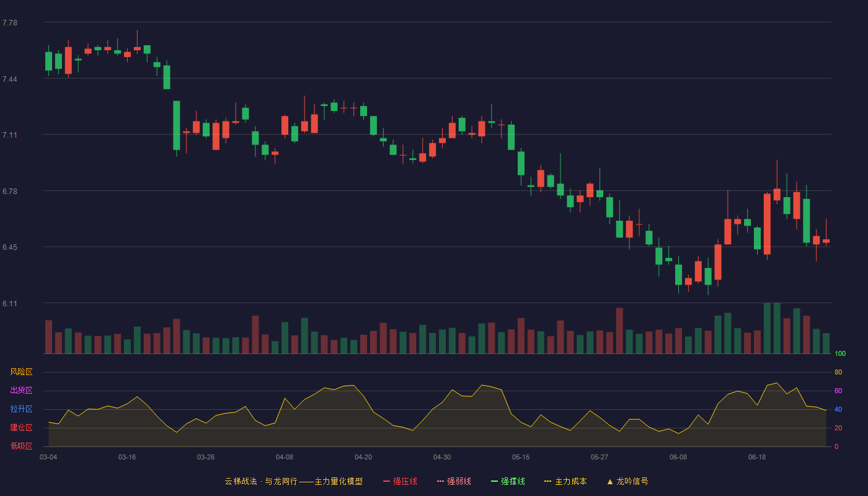Select the 06-08 date label
Image resolution: width=868 pixels, height=496 pixels.
(x=678, y=457)
